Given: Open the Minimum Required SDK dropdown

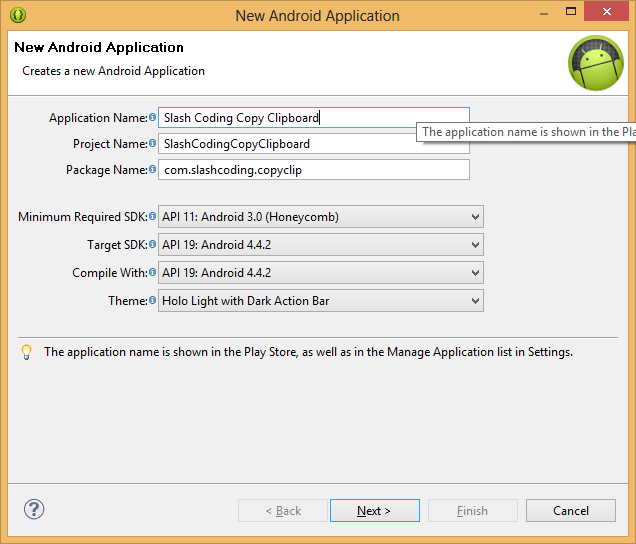Looking at the screenshot, I should click(x=320, y=217).
